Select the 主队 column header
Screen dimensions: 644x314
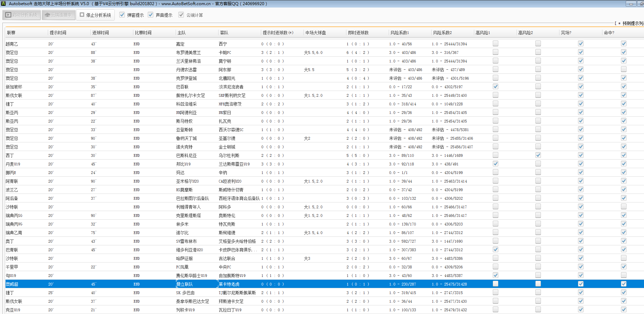(x=181, y=33)
